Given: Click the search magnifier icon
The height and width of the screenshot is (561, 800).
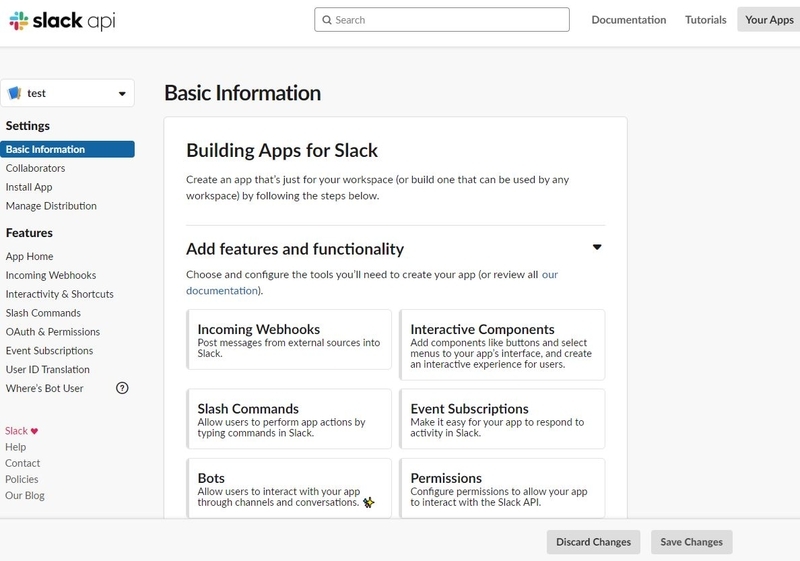Looking at the screenshot, I should 327,20.
